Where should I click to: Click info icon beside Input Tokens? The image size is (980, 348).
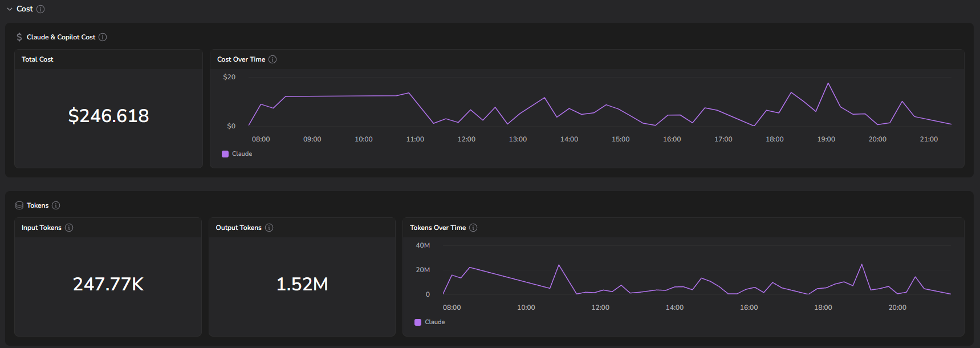69,228
